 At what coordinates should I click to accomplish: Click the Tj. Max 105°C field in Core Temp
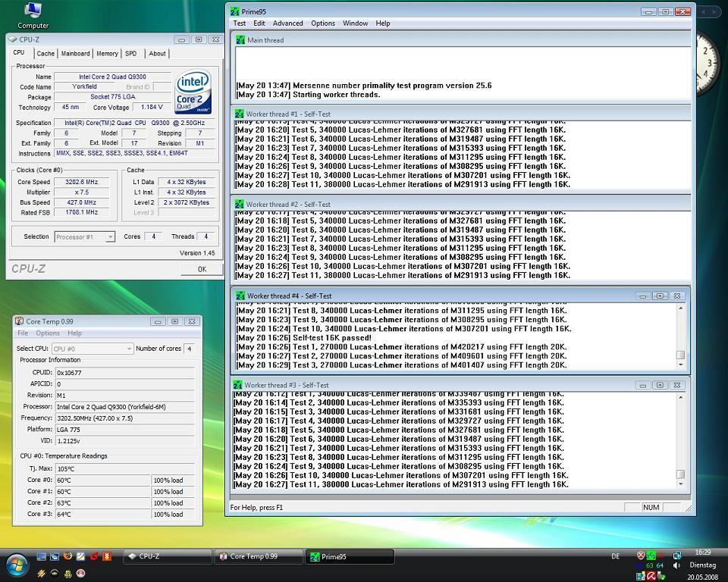coord(124,469)
